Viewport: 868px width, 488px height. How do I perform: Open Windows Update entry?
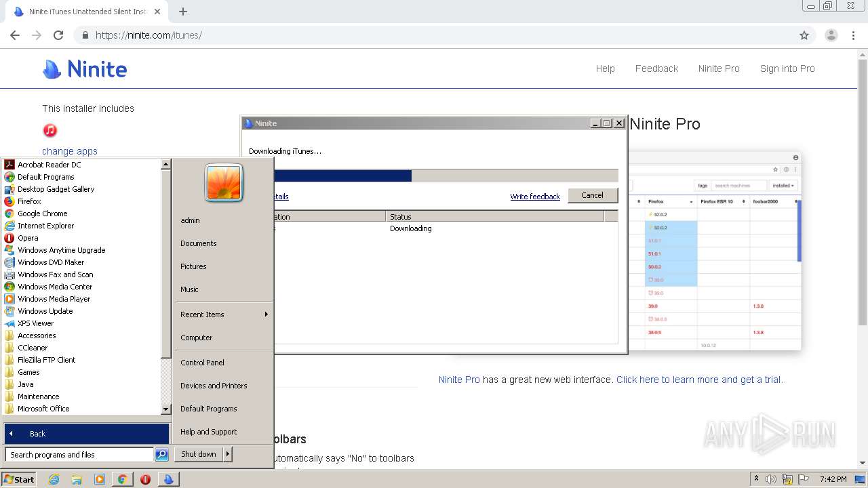click(x=45, y=311)
